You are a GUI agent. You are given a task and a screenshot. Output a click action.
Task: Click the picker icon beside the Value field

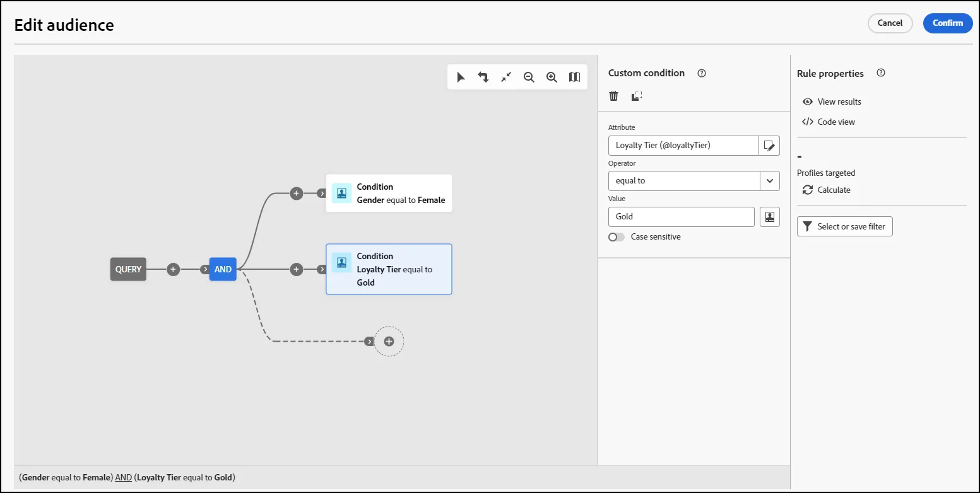[770, 216]
